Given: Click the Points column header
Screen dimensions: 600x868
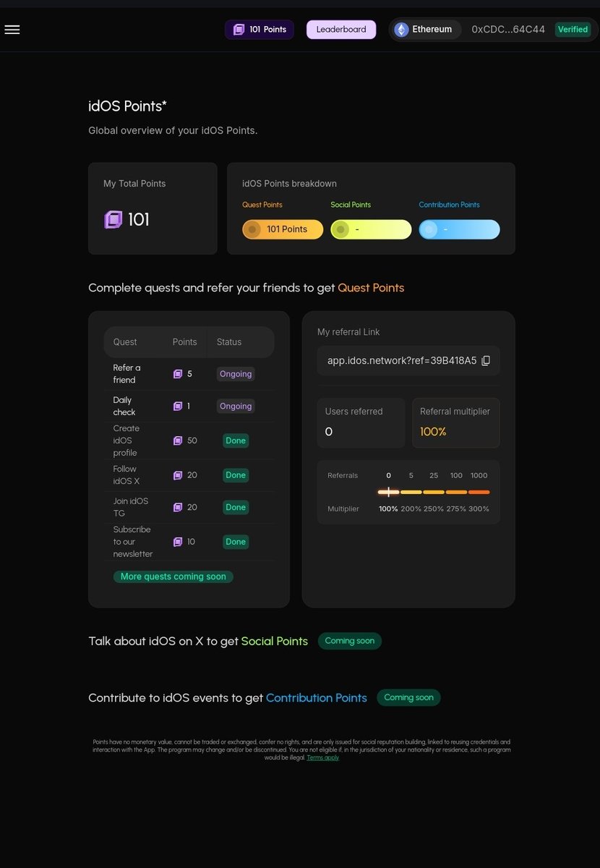Looking at the screenshot, I should click(184, 342).
